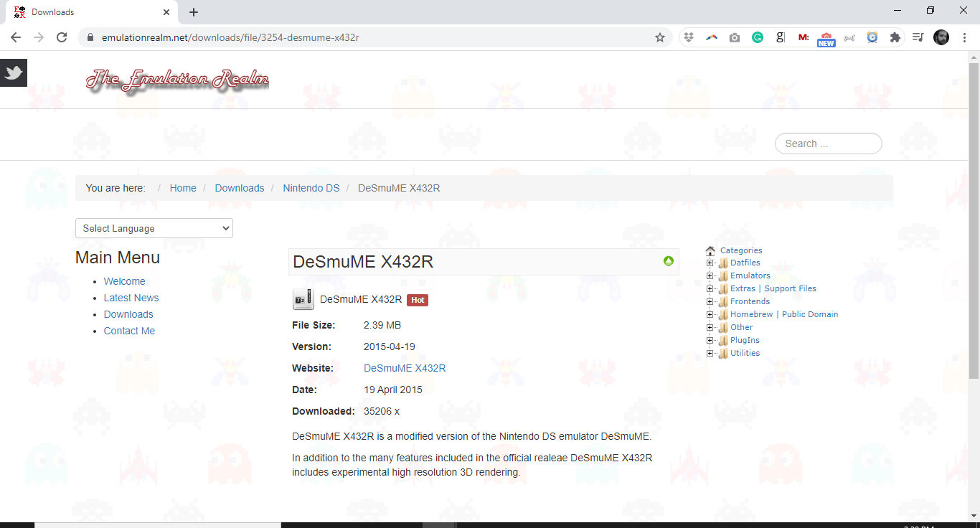Screen dimensions: 980x528
Task: Open the alarm clock extension
Action: 872,37
